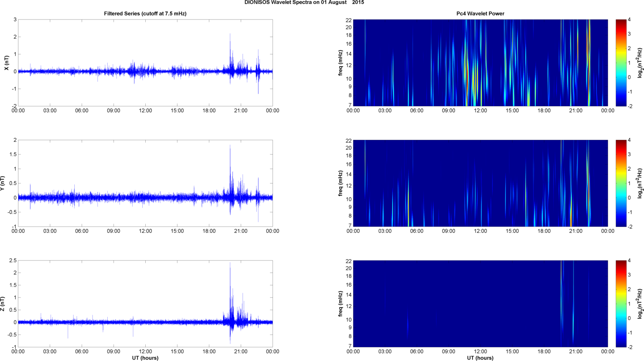Click the "Z (nT)" axis label

(x=3, y=304)
